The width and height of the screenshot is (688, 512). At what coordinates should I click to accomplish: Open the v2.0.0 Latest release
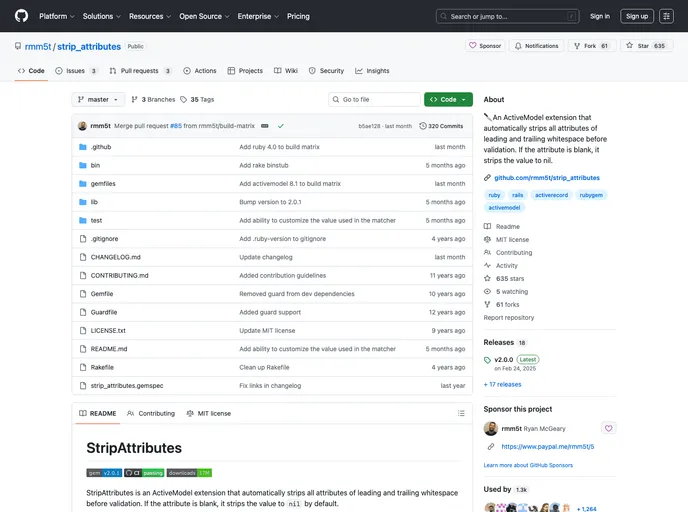[511, 360]
